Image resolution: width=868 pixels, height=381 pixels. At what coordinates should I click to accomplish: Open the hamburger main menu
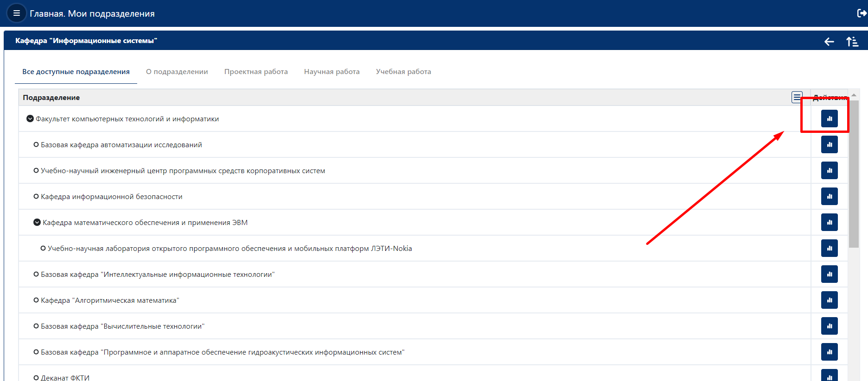pos(16,13)
